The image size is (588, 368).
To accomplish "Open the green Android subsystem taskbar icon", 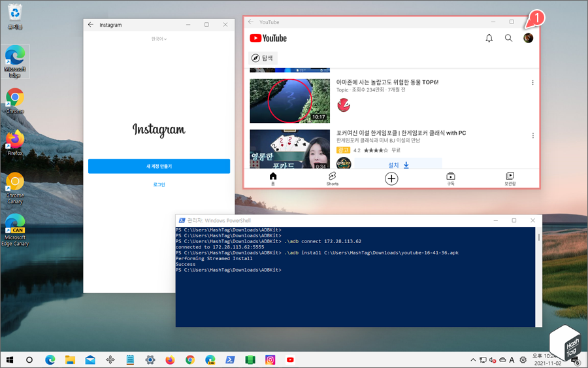I will 250,360.
